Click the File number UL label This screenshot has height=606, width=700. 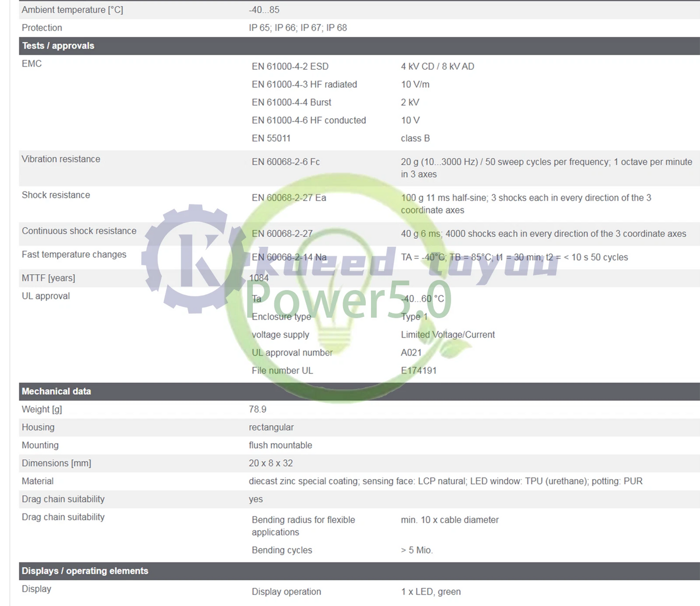tap(282, 371)
